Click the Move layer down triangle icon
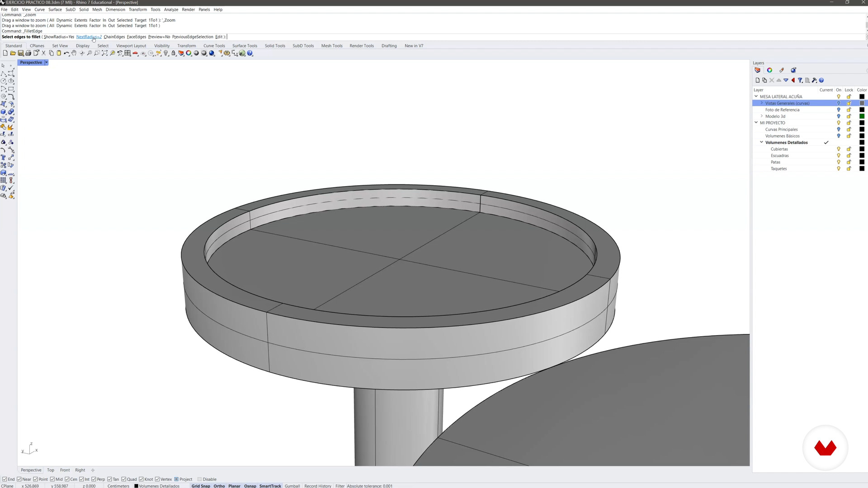 tap(786, 80)
